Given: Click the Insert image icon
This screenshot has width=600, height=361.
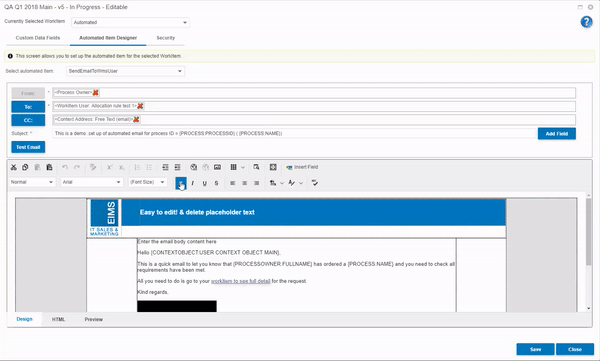Looking at the screenshot, I should [x=217, y=167].
